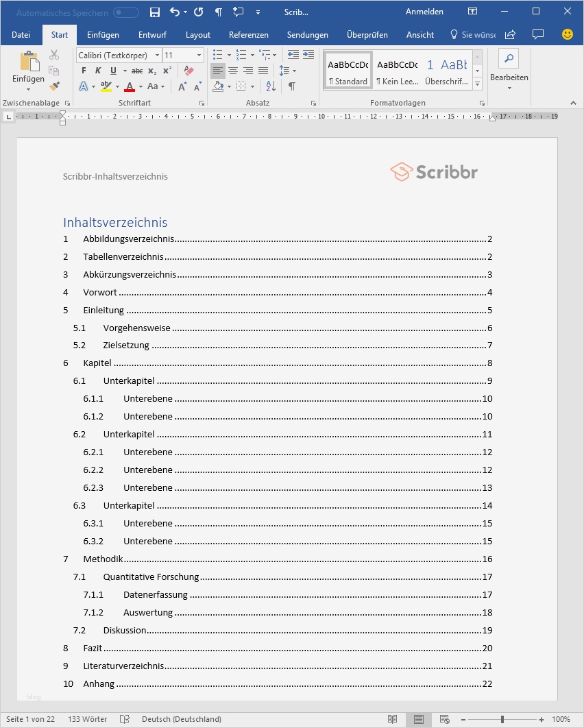Expand the Formatvorlagen styles gallery
The width and height of the screenshot is (584, 728).
point(477,84)
